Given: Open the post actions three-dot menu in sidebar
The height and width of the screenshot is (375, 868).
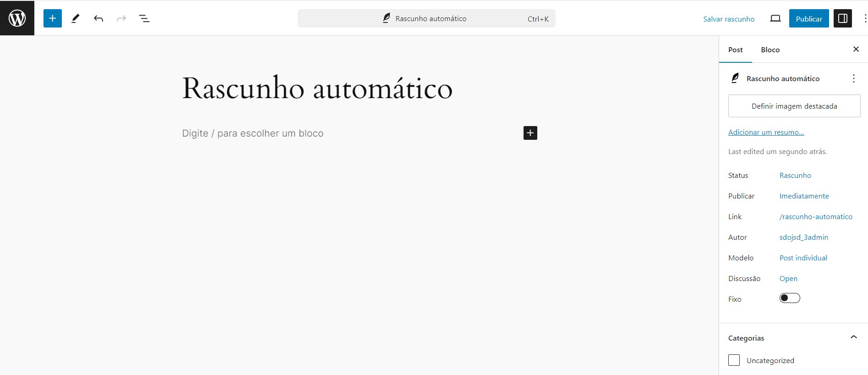Looking at the screenshot, I should [x=853, y=78].
